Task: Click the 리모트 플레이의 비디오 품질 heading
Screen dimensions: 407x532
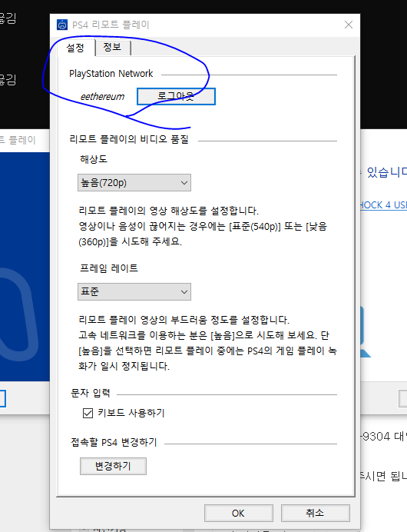Action: point(129,139)
